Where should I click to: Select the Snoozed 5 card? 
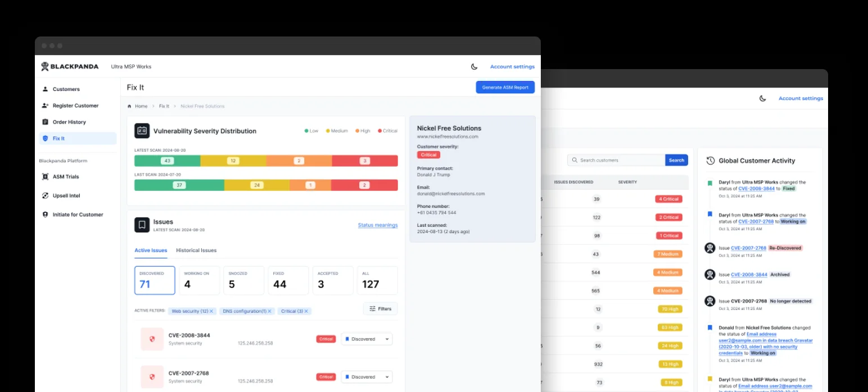[243, 280]
